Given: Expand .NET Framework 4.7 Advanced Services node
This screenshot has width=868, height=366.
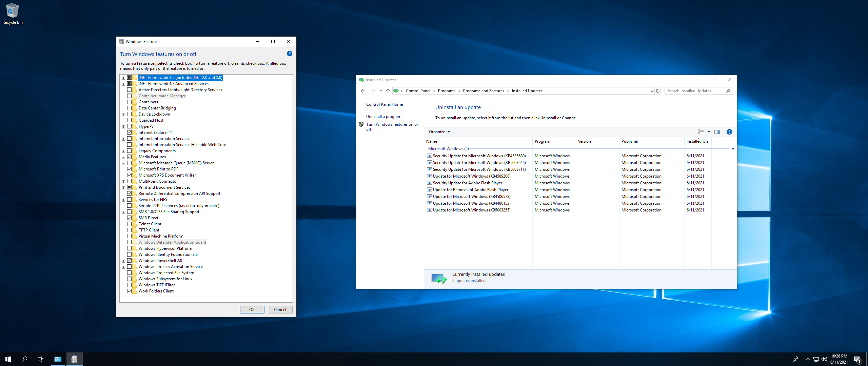Looking at the screenshot, I should tap(123, 84).
